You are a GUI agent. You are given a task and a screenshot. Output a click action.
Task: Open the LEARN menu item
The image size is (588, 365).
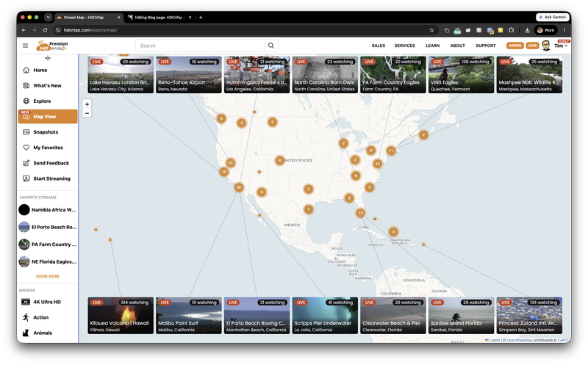click(x=432, y=46)
